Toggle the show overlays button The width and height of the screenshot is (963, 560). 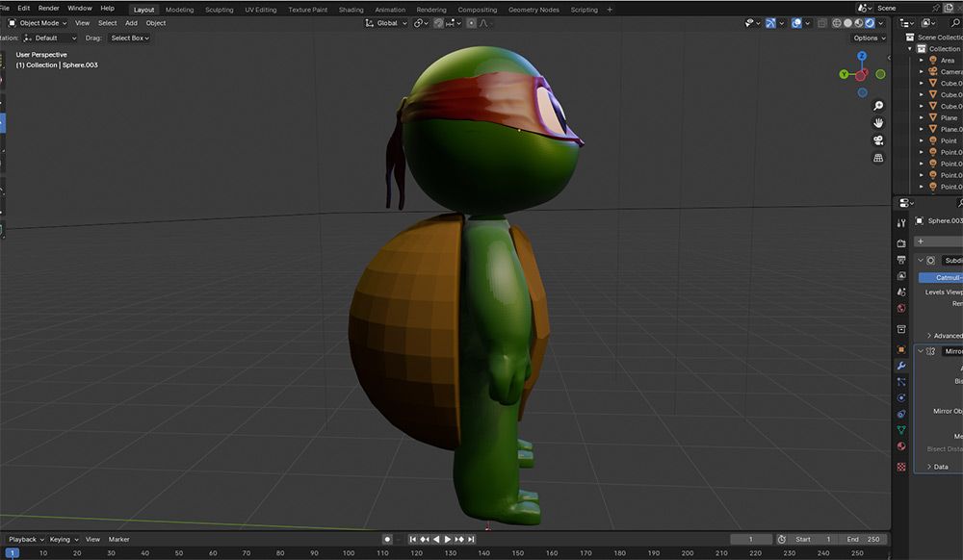click(798, 23)
